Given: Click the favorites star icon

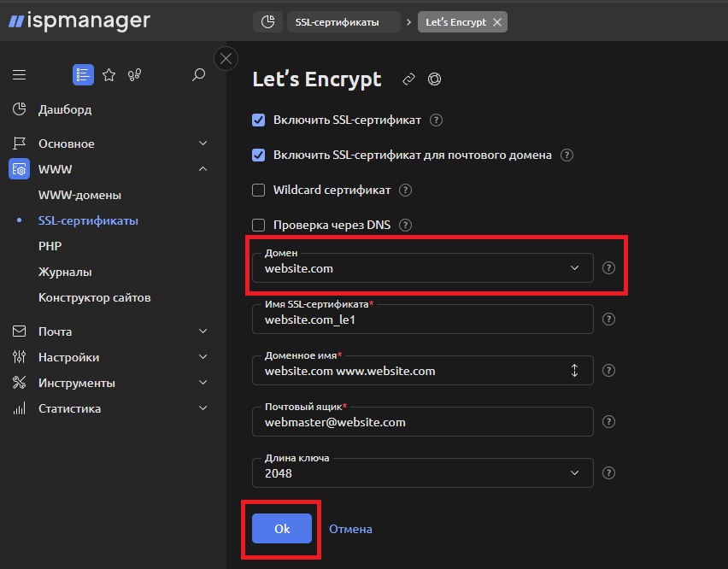Looking at the screenshot, I should [109, 75].
